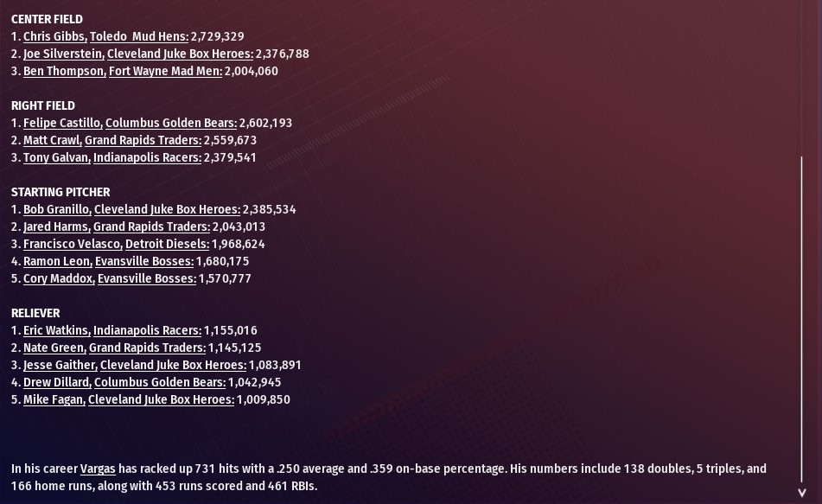The image size is (822, 504).
Task: Open Chris Gibbs player link
Action: [x=54, y=36]
